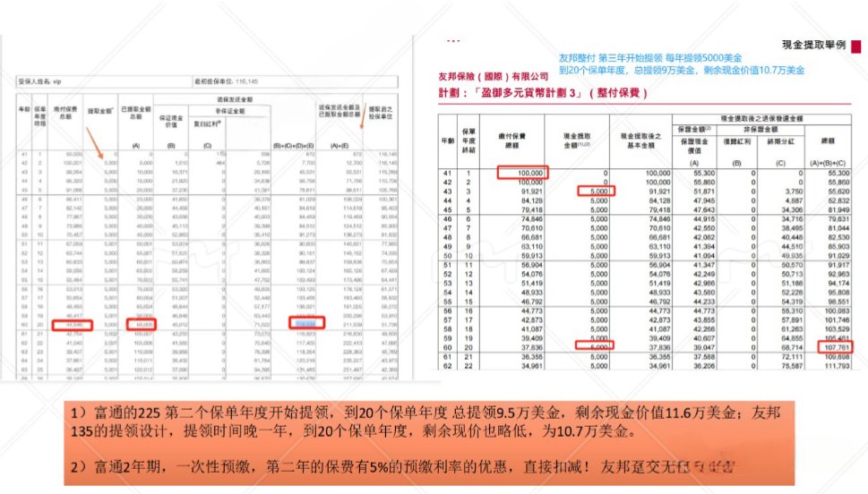
Task: Click the '終期分紅' column header
Action: [780, 141]
